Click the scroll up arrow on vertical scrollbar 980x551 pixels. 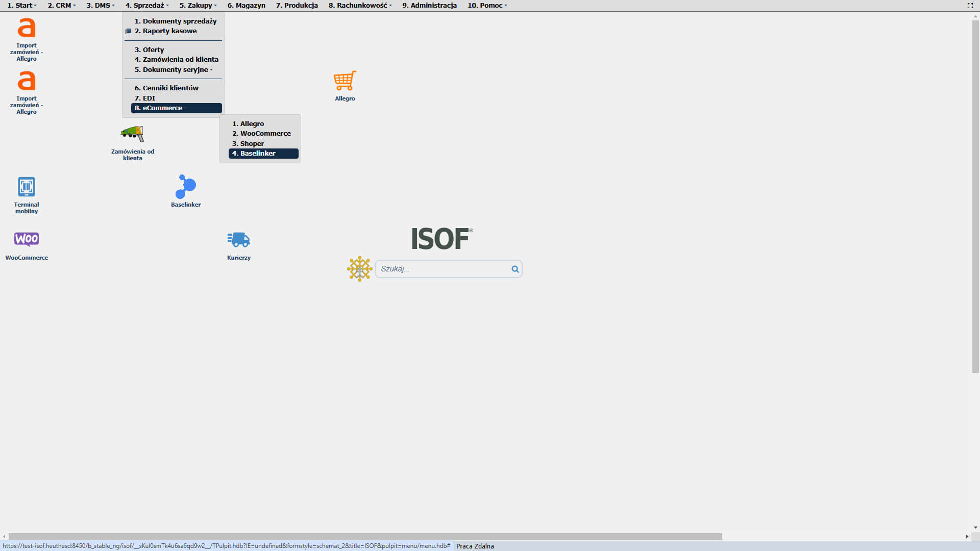click(x=975, y=16)
